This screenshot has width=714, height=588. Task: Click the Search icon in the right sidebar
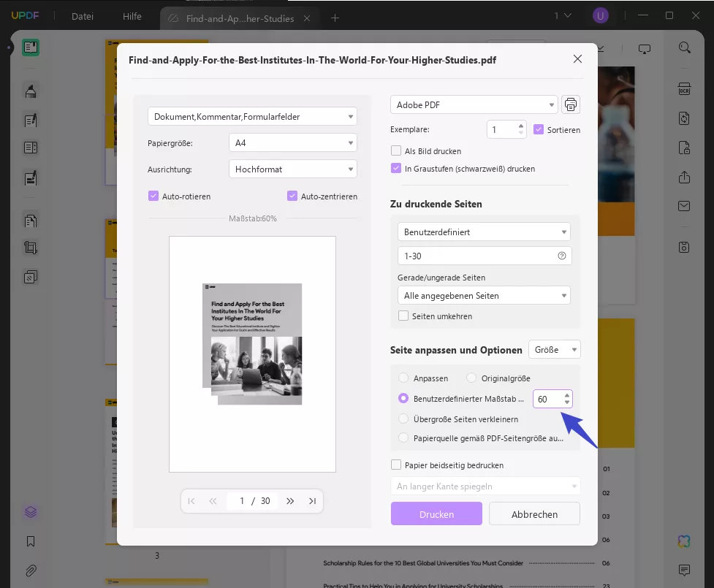tap(684, 47)
